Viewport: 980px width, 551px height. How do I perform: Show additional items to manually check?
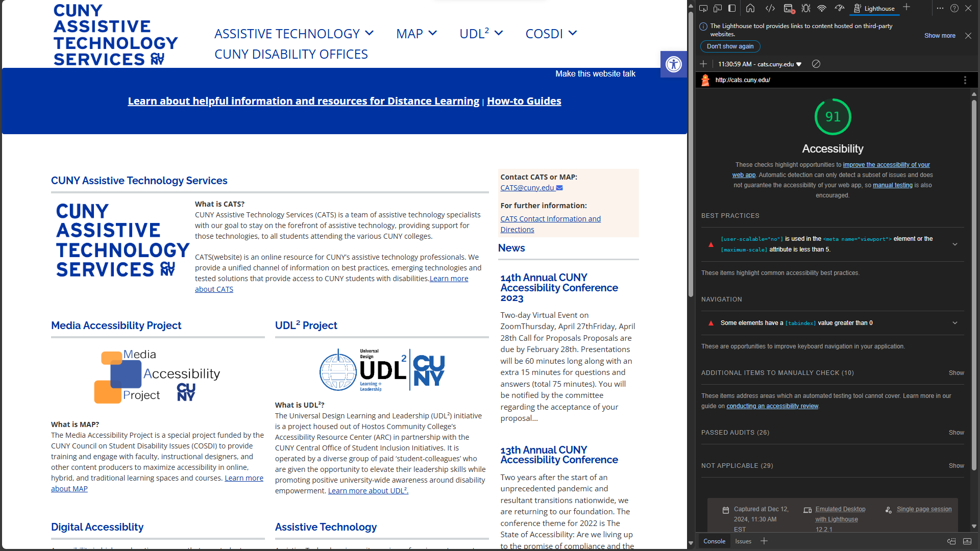[956, 373]
